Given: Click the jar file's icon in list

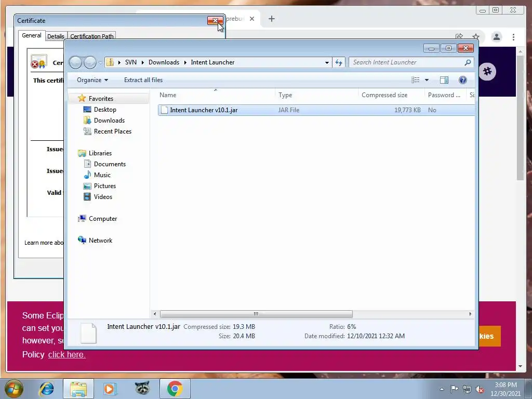Looking at the screenshot, I should coord(164,110).
